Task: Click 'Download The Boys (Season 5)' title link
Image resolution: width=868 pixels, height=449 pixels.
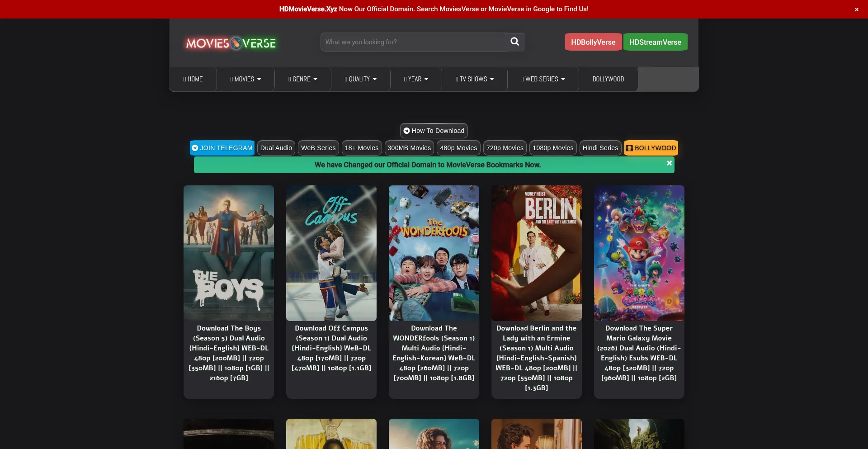Action: click(229, 353)
